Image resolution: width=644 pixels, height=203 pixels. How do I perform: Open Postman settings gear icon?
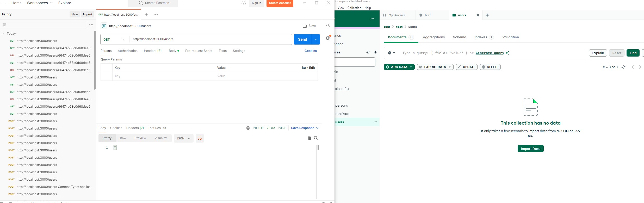244,3
